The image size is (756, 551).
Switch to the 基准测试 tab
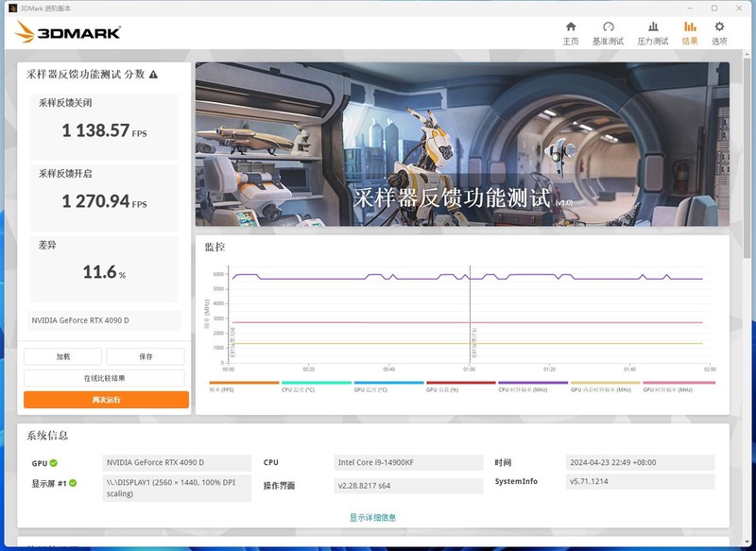pos(607,41)
